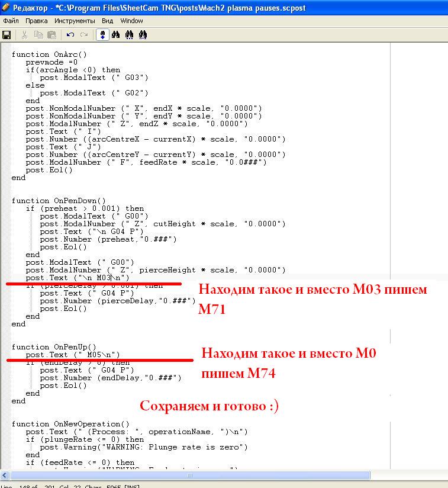Image resolution: width=448 pixels, height=488 pixels.
Task: Click the line 'function OnArc()'
Action: [x=49, y=54]
